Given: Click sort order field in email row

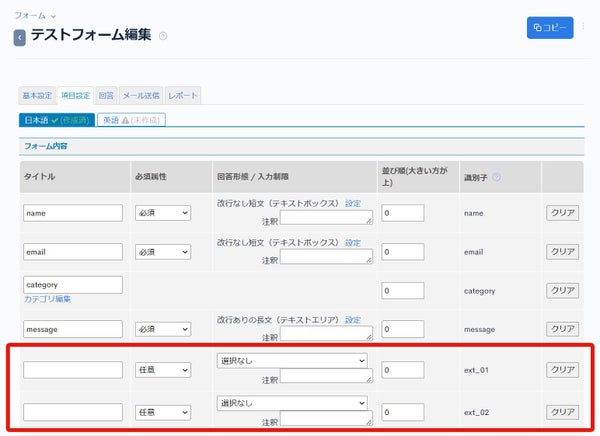Looking at the screenshot, I should tap(403, 252).
